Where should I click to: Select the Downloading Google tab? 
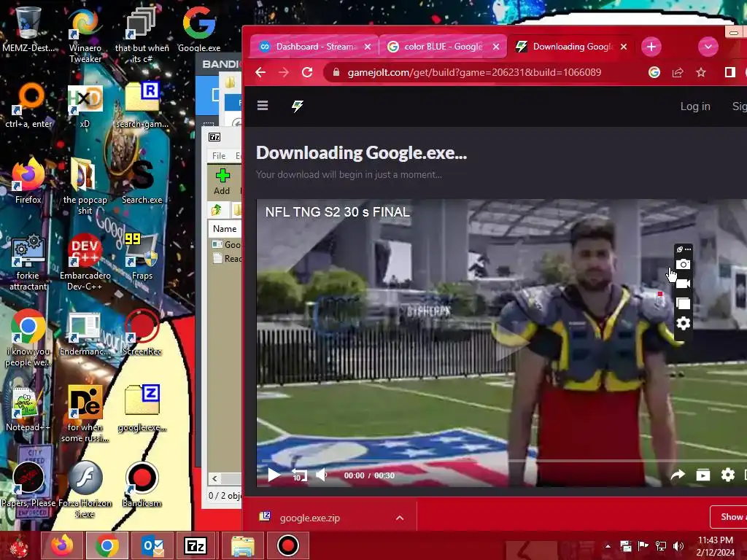572,47
